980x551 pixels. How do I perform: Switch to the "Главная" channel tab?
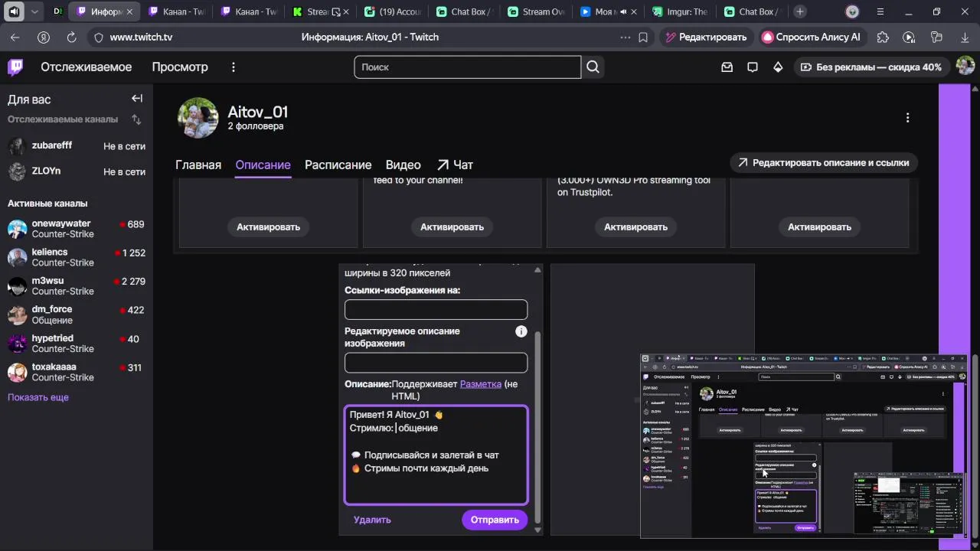pyautogui.click(x=198, y=165)
